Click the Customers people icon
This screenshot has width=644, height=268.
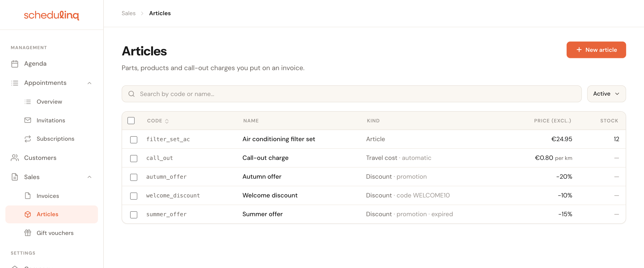pos(15,158)
